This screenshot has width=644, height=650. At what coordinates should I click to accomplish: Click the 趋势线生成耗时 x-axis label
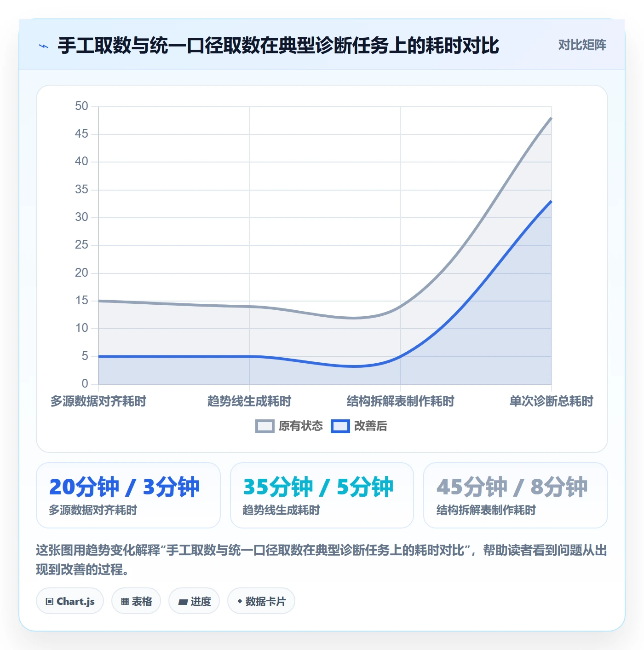pyautogui.click(x=249, y=401)
